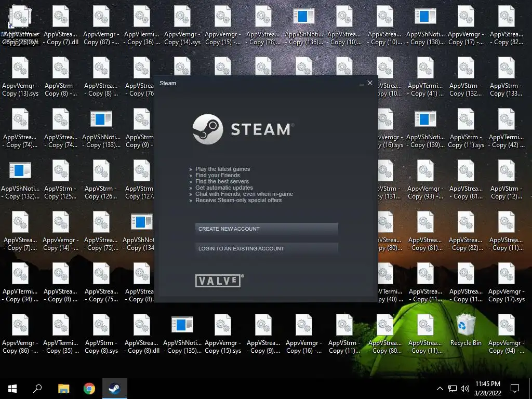The height and width of the screenshot is (399, 532).
Task: Select AppvVemgr Copy (13).sys desktop file
Action: [20, 77]
